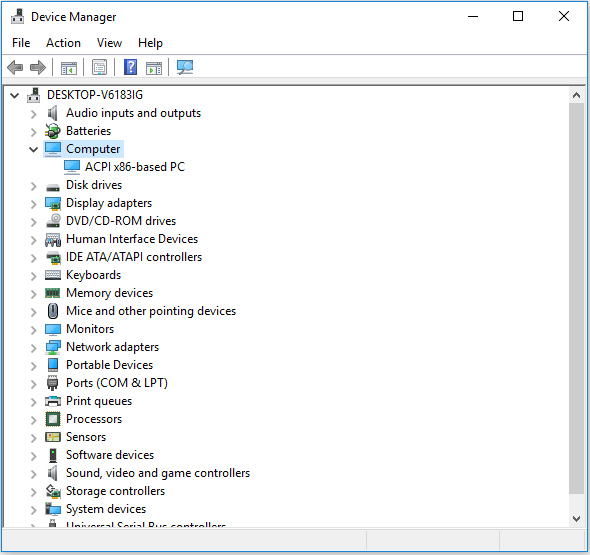Image resolution: width=590 pixels, height=555 pixels.
Task: Select the Storage controllers label
Action: coord(116,491)
